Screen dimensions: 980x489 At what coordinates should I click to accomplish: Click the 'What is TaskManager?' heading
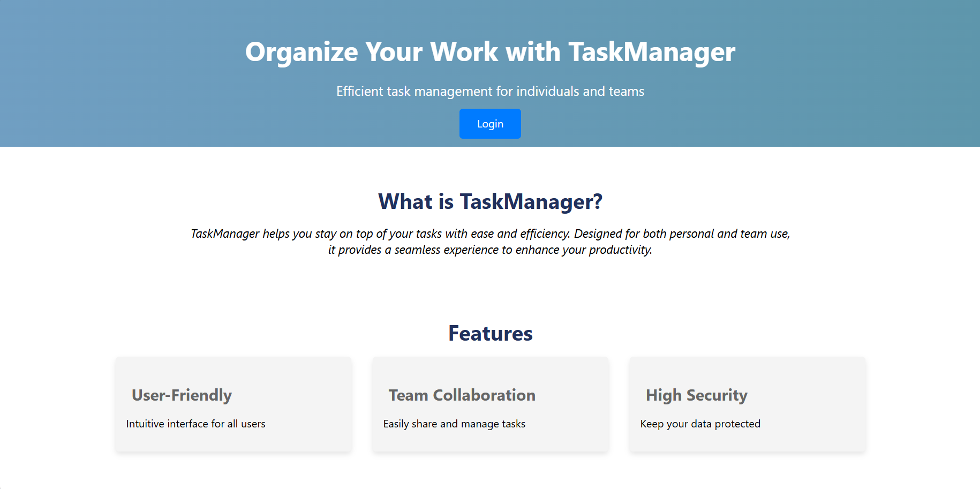pos(490,202)
